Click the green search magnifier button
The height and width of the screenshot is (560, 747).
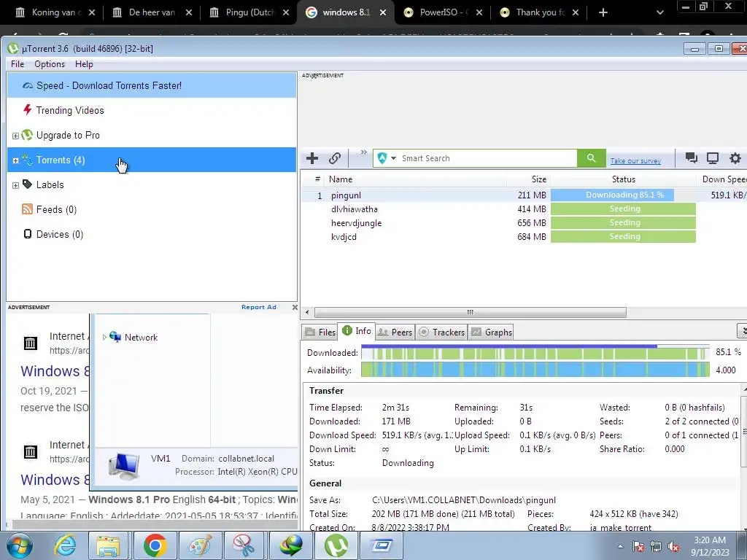591,158
